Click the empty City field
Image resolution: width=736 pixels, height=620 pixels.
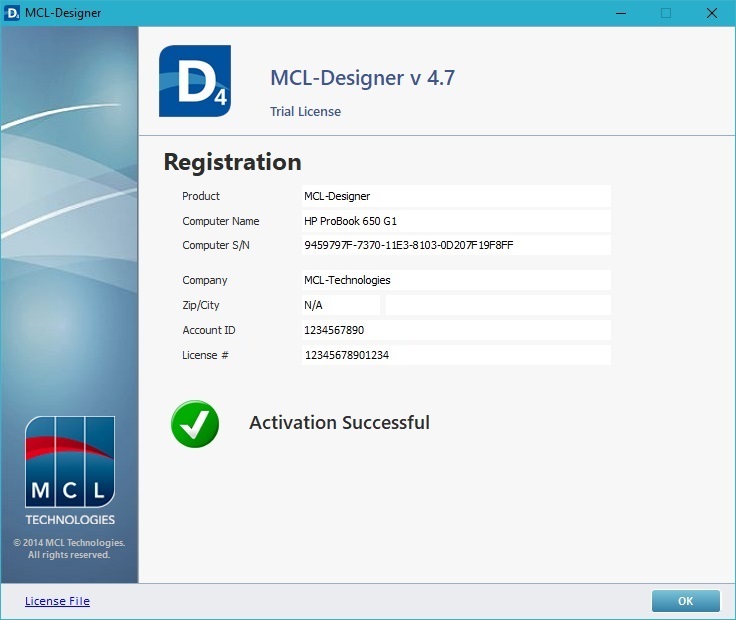[497, 305]
